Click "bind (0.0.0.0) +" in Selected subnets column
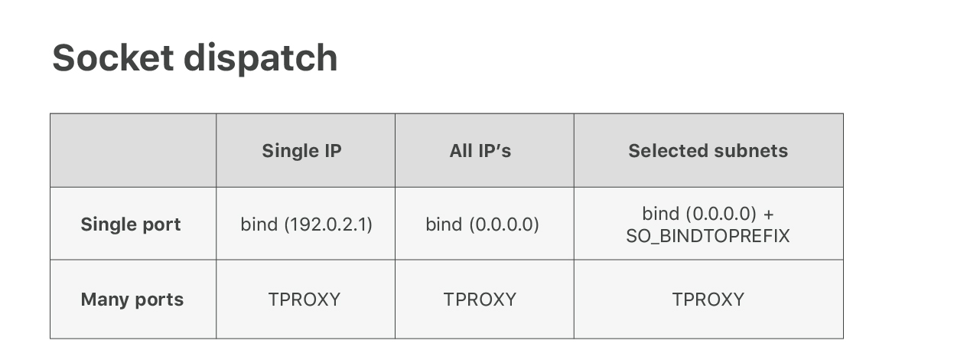 (x=708, y=213)
